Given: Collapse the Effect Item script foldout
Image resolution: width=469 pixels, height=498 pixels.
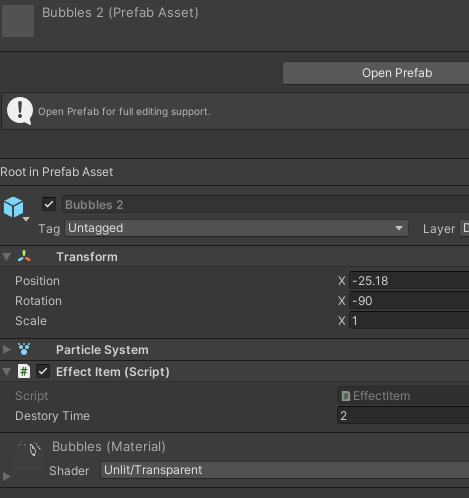Looking at the screenshot, I should pos(6,372).
